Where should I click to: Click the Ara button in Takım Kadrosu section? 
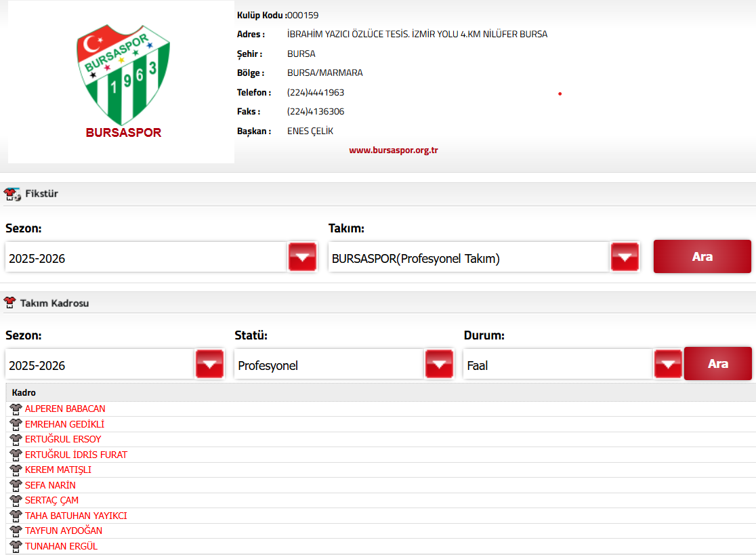(x=718, y=364)
